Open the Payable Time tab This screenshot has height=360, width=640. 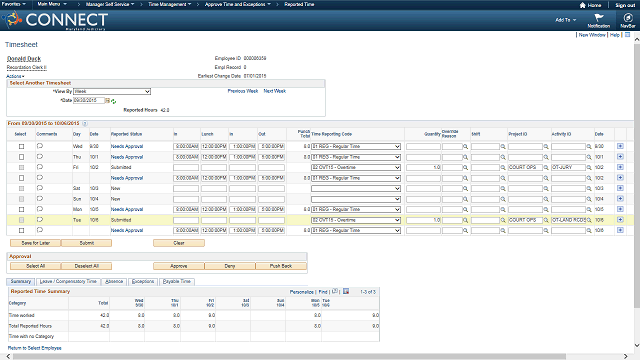(177, 282)
